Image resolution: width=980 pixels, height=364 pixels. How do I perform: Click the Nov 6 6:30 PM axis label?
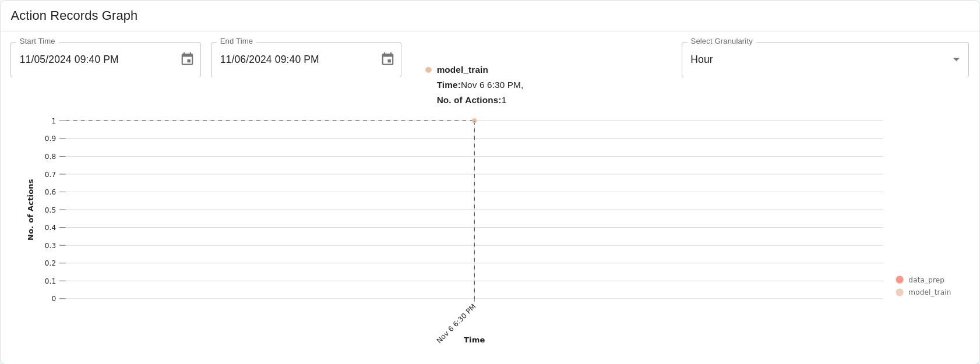tap(456, 323)
